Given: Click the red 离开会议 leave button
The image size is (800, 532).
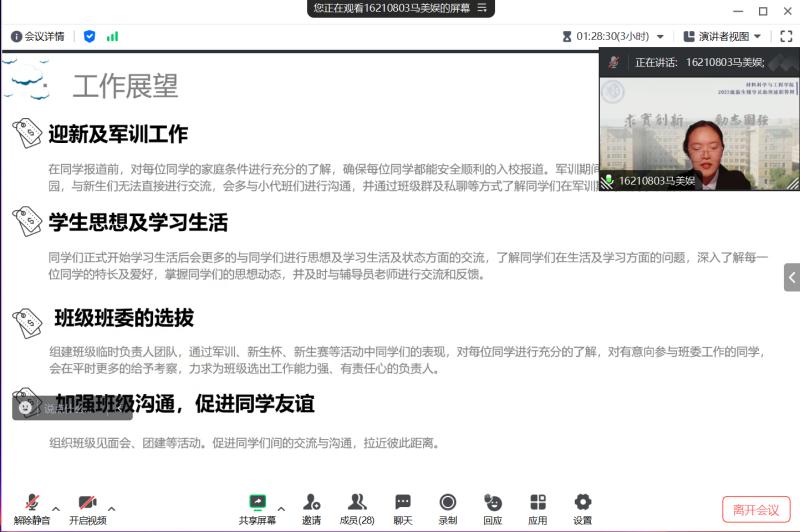Looking at the screenshot, I should click(755, 509).
